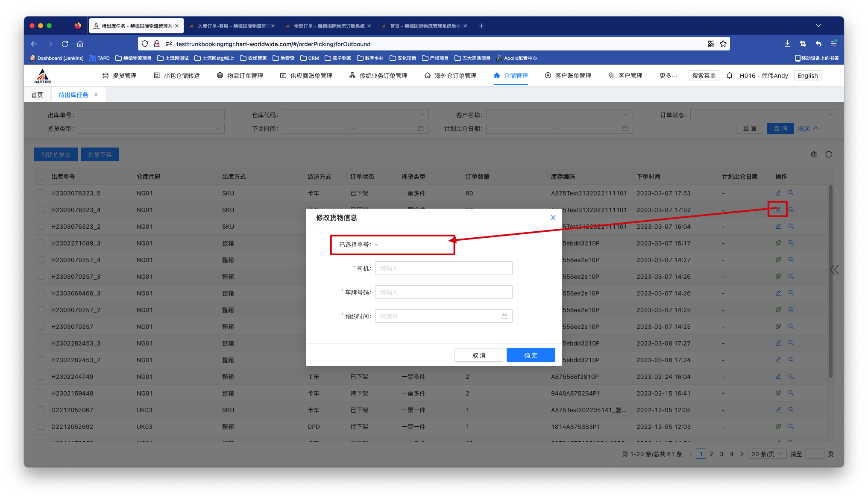Viewport: 868px width, 499px height.
Task: Open notification bell icon in header
Action: click(730, 76)
